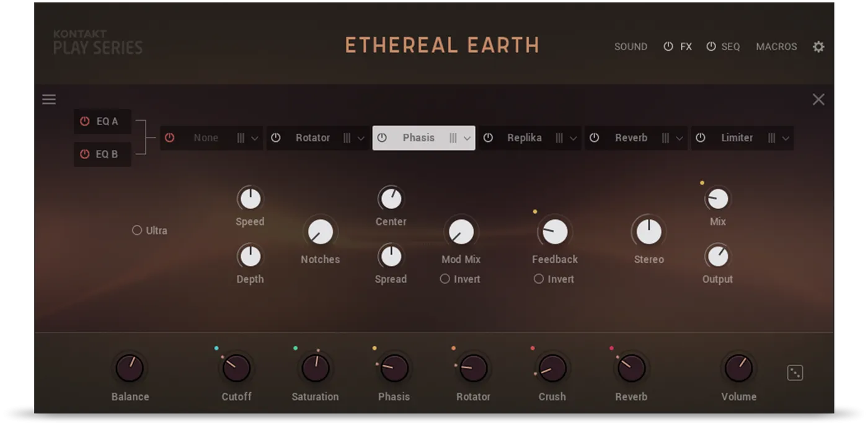Screen dimensions: 868x425
Task: Toggle EQ A power button
Action: pos(85,121)
